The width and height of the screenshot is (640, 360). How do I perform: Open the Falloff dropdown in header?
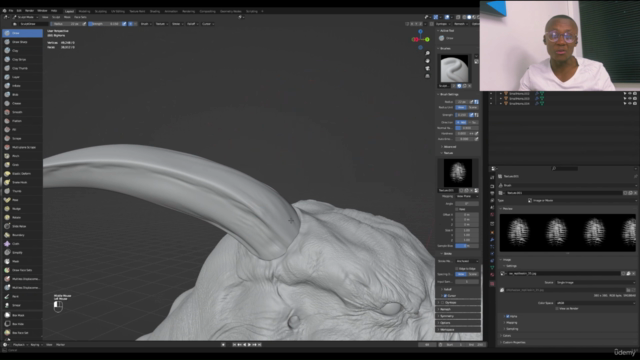pos(192,24)
